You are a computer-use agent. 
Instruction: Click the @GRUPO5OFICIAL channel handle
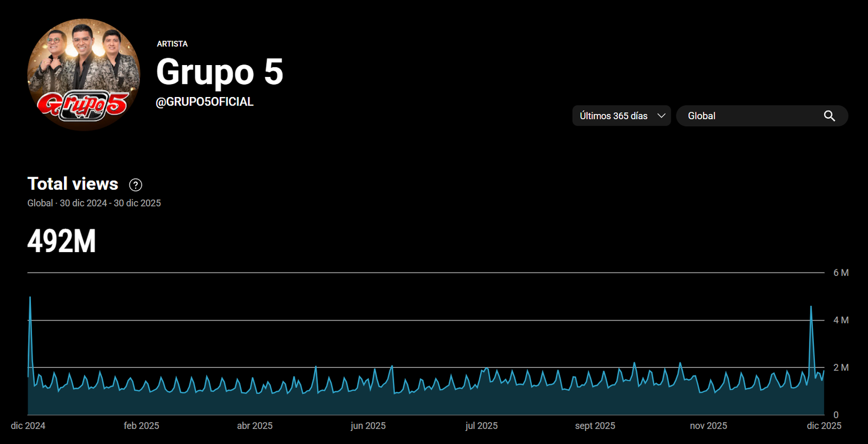[205, 102]
